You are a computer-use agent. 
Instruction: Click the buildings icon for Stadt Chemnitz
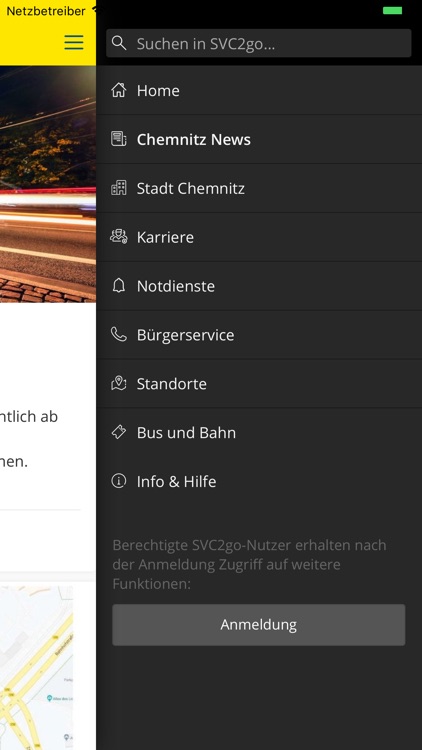[119, 188]
